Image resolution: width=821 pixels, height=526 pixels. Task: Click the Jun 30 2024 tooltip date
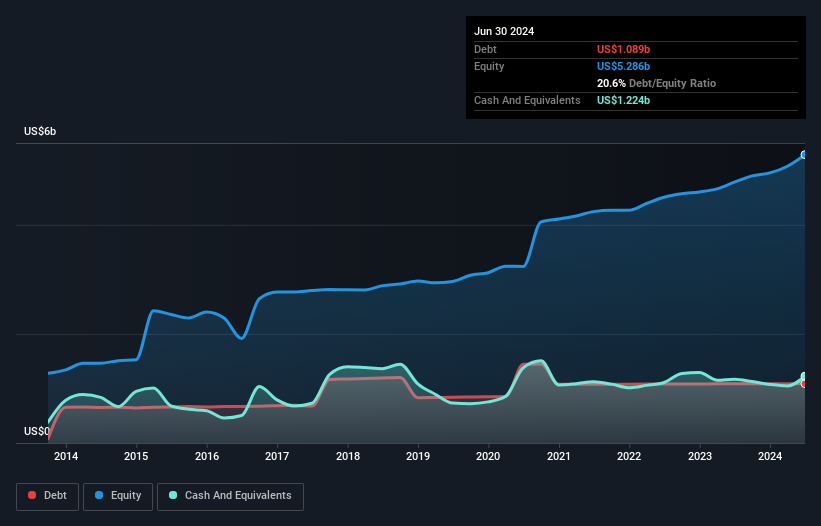[504, 31]
